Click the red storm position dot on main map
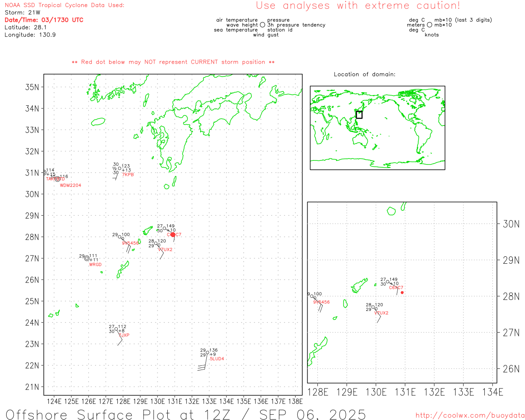The height and width of the screenshot is (420, 525). coord(173,235)
